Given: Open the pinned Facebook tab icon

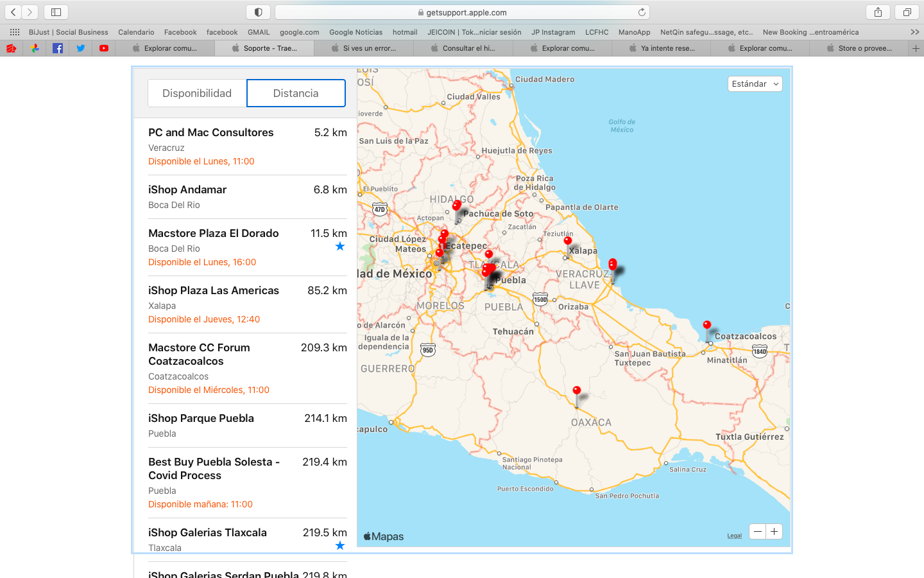Looking at the screenshot, I should [58, 48].
